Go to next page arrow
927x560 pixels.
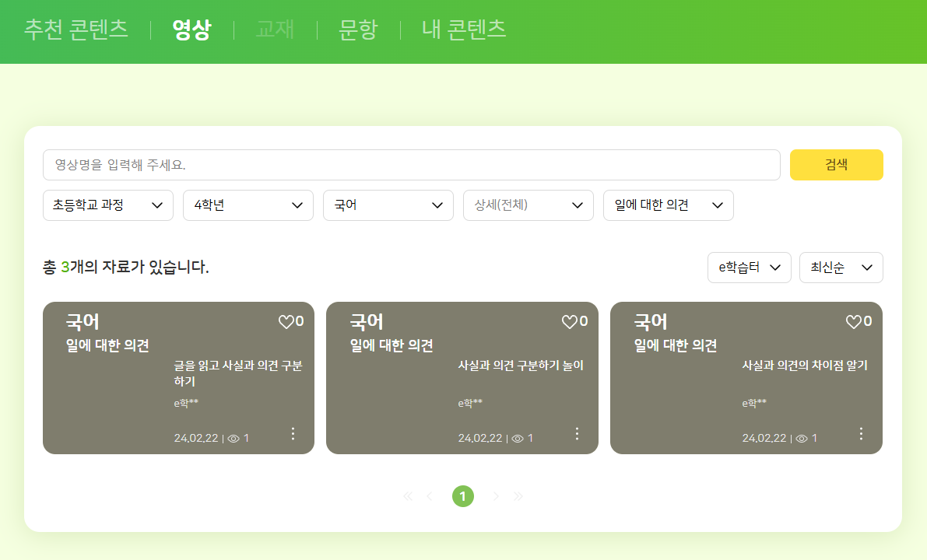coord(496,496)
